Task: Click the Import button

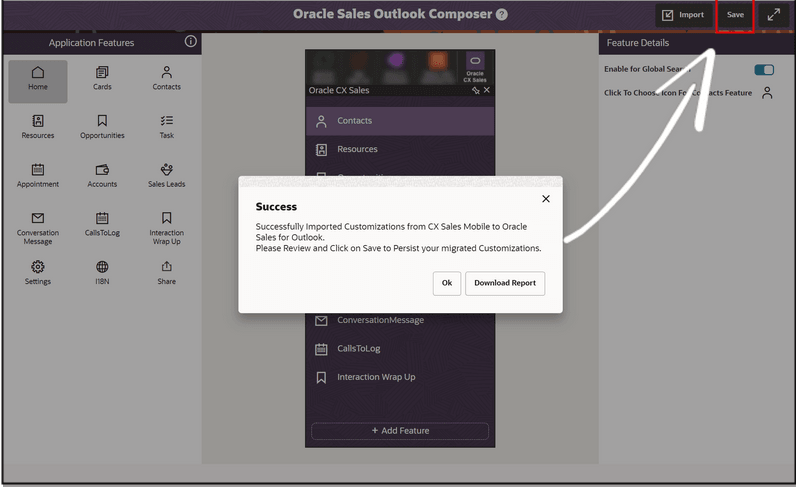Action: (683, 15)
